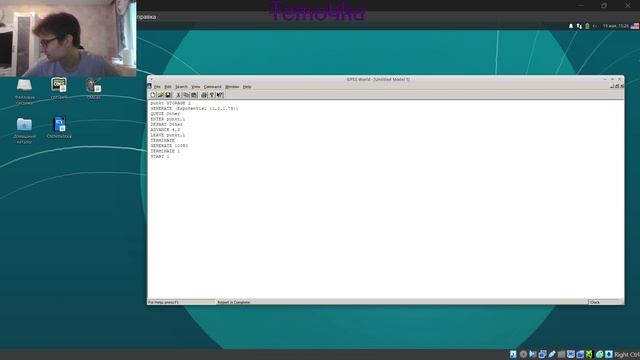Click the Copy toolbar icon
This screenshot has height=360, width=640.
pyautogui.click(x=186, y=95)
